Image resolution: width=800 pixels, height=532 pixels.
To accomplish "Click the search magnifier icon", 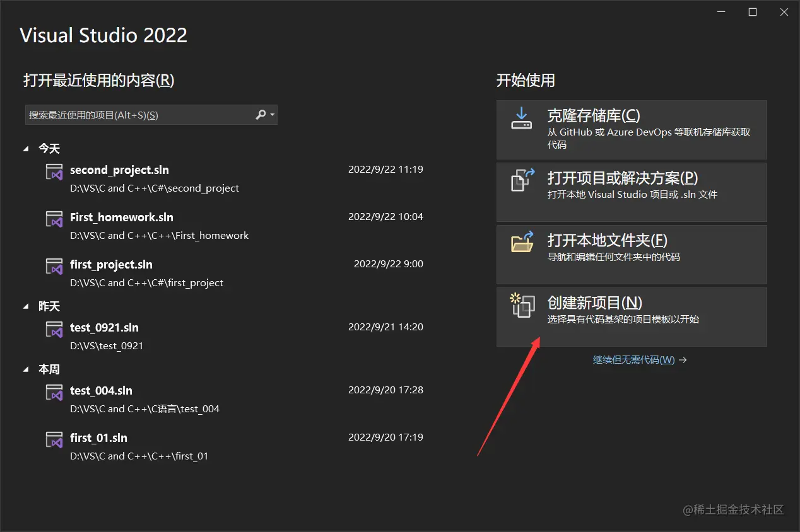I will [x=261, y=115].
